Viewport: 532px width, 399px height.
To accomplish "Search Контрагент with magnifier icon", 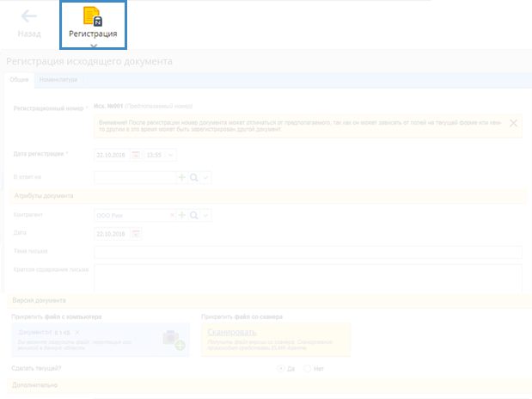I will click(x=193, y=215).
